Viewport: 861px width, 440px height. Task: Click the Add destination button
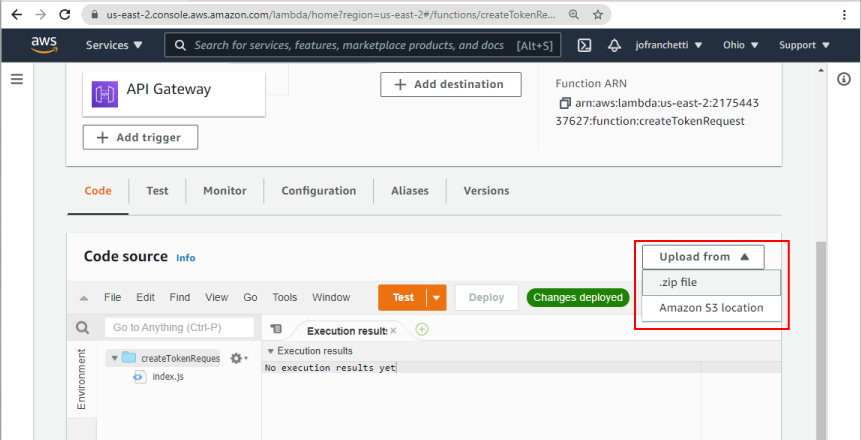click(x=451, y=85)
